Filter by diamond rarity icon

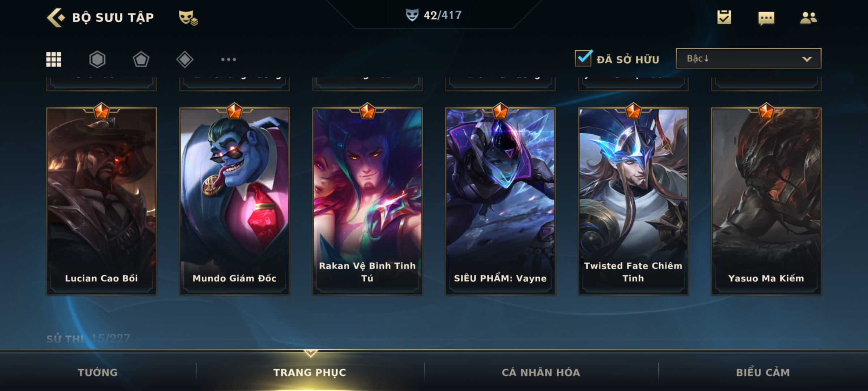[185, 59]
